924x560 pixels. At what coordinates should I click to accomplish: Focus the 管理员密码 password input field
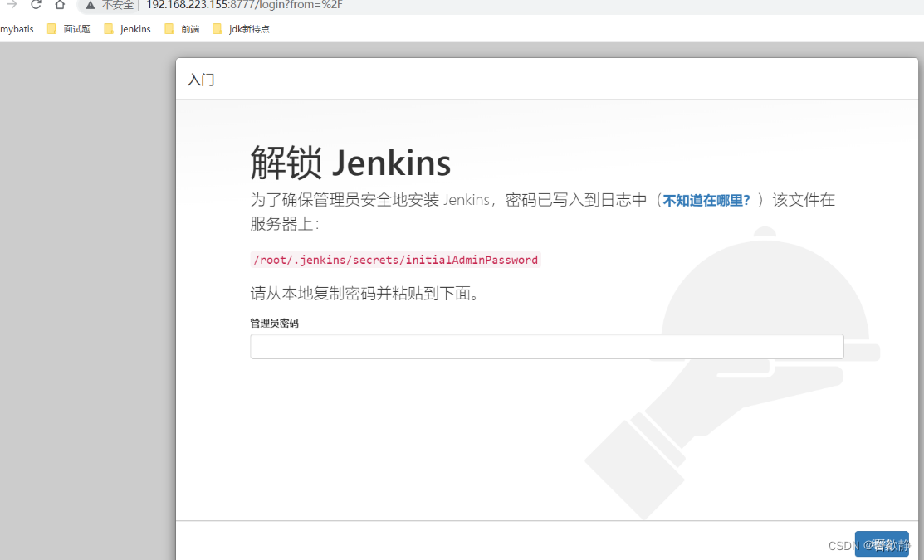(x=546, y=346)
